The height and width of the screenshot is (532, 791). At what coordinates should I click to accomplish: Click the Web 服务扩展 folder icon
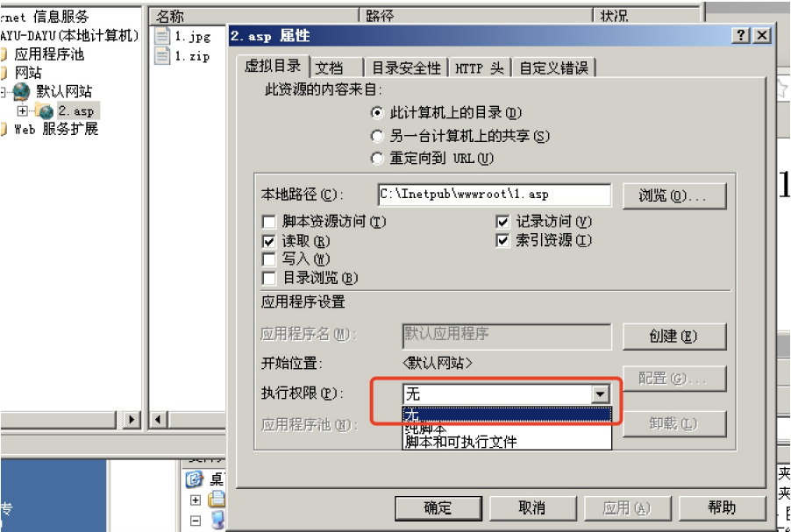point(4,129)
